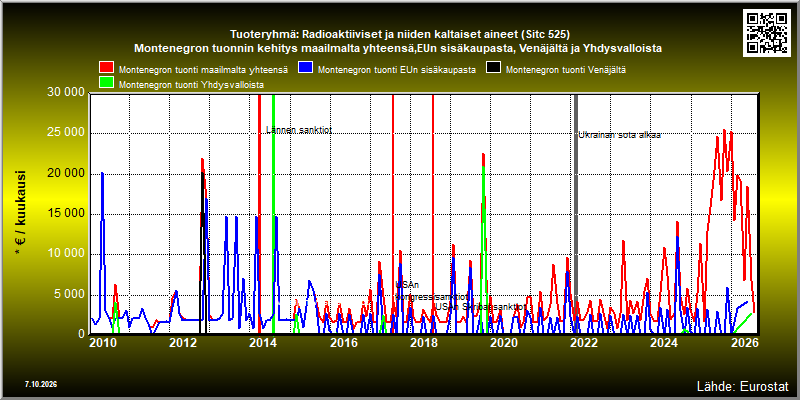Select legend label 'Montenegron tuonti Yhdysvalloista'
Viewport: 800px width, 400px height.
click(191, 85)
